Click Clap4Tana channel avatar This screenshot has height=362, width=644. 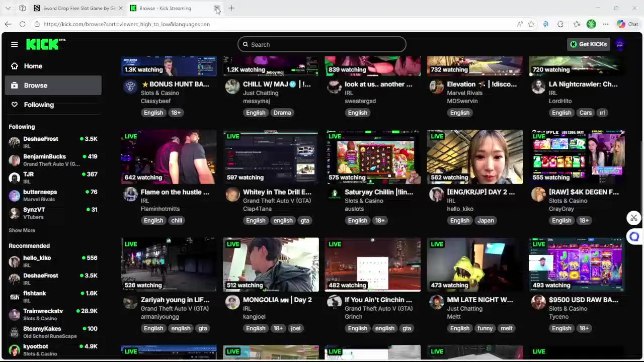(x=232, y=194)
